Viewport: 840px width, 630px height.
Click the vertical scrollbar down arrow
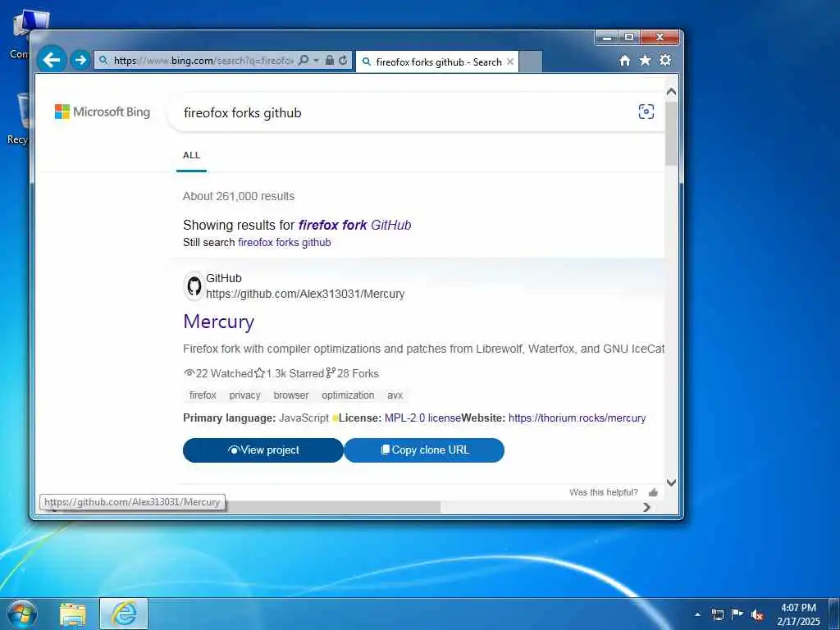pos(671,482)
